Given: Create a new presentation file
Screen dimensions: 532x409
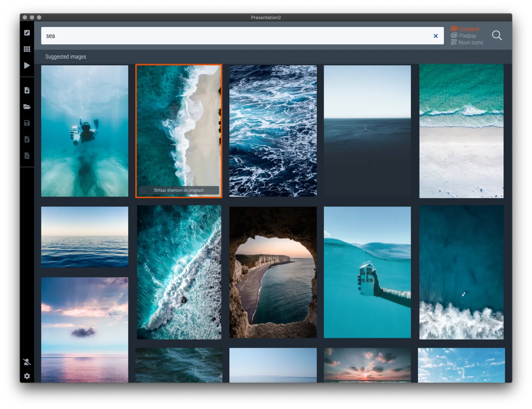Looking at the screenshot, I should [27, 90].
